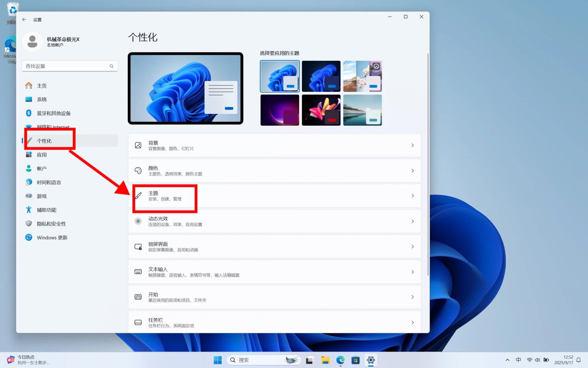Click the battery tray icon
Viewport: 588px width, 368px height.
pos(546,360)
